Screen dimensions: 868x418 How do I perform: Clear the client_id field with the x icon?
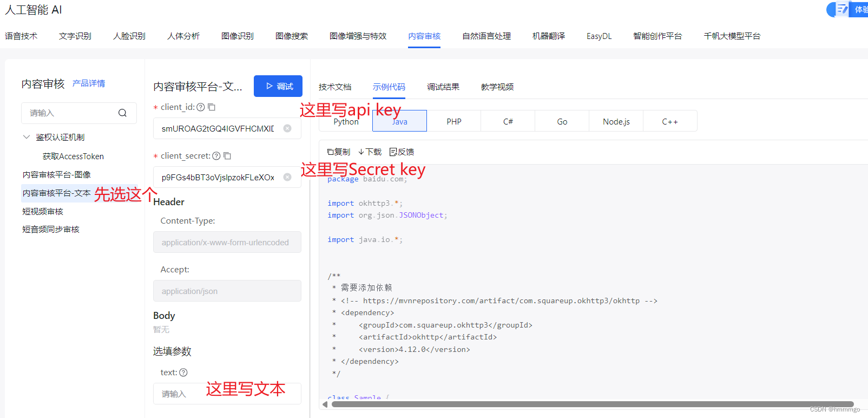pos(287,128)
